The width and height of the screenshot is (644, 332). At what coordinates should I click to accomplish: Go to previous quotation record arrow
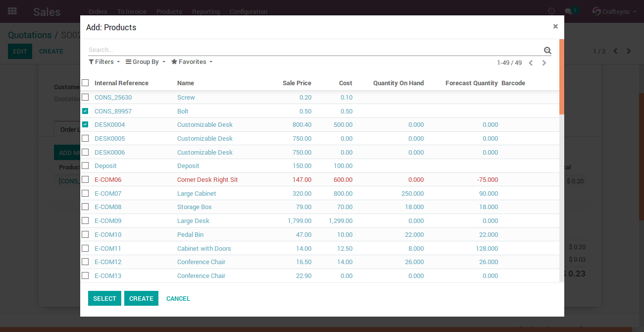point(615,51)
